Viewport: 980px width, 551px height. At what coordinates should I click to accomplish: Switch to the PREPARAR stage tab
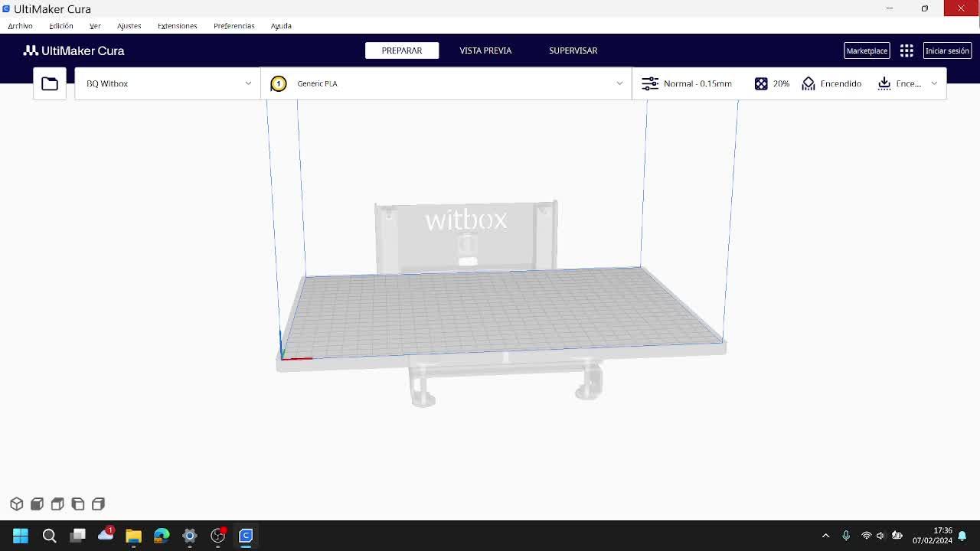click(402, 51)
